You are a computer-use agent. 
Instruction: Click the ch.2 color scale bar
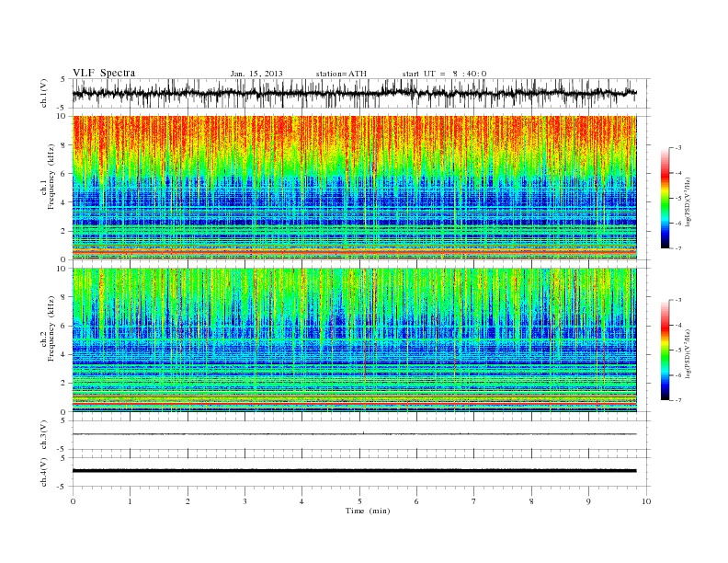[665, 350]
